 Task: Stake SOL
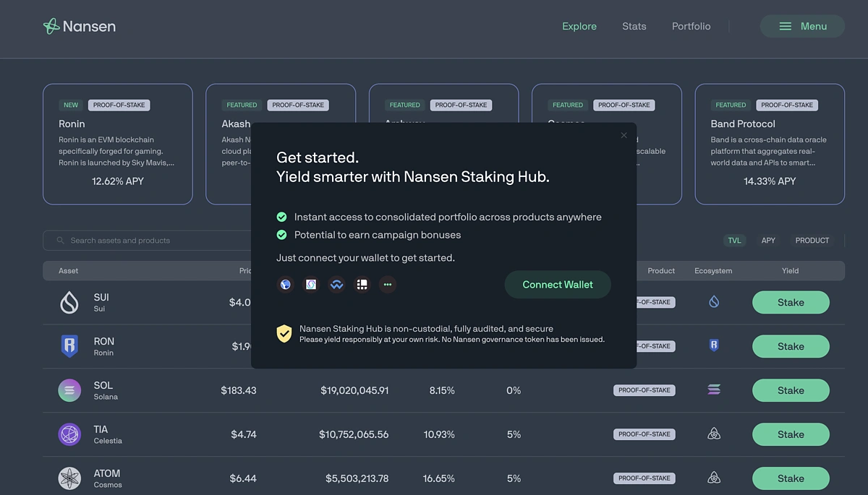point(791,391)
